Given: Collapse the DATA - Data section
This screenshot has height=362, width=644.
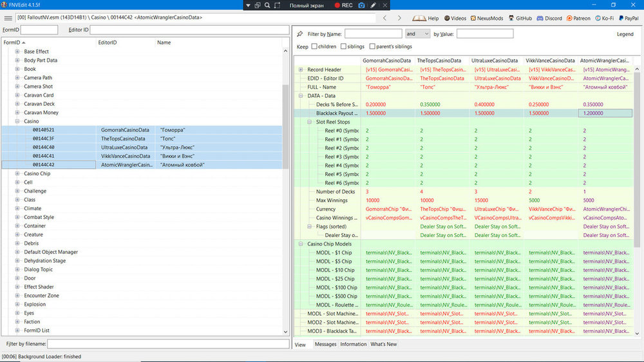Looking at the screenshot, I should pos(301,96).
